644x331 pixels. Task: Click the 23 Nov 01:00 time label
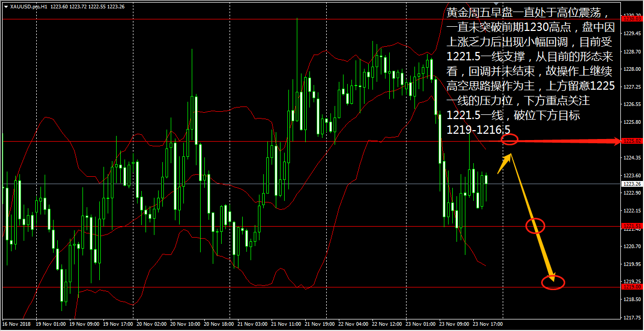(422, 324)
